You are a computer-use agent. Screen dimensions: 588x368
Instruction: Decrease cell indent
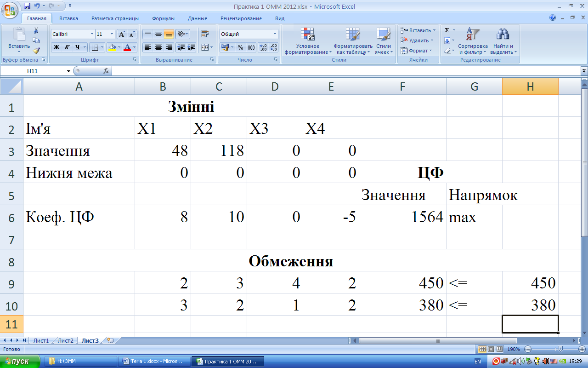[x=181, y=47]
